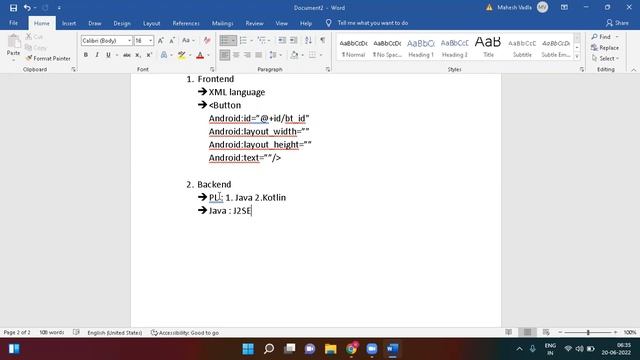Click Tell me what you want to do
Screen dimensions: 640x360
372,23
